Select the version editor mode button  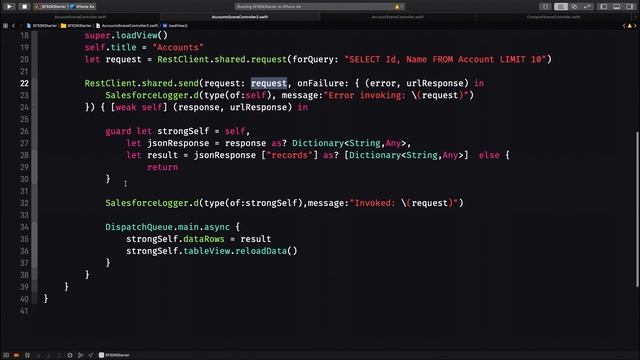pos(587,7)
